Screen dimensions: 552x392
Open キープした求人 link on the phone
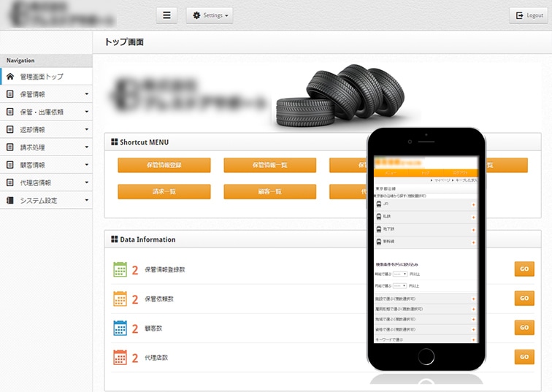[x=467, y=180]
